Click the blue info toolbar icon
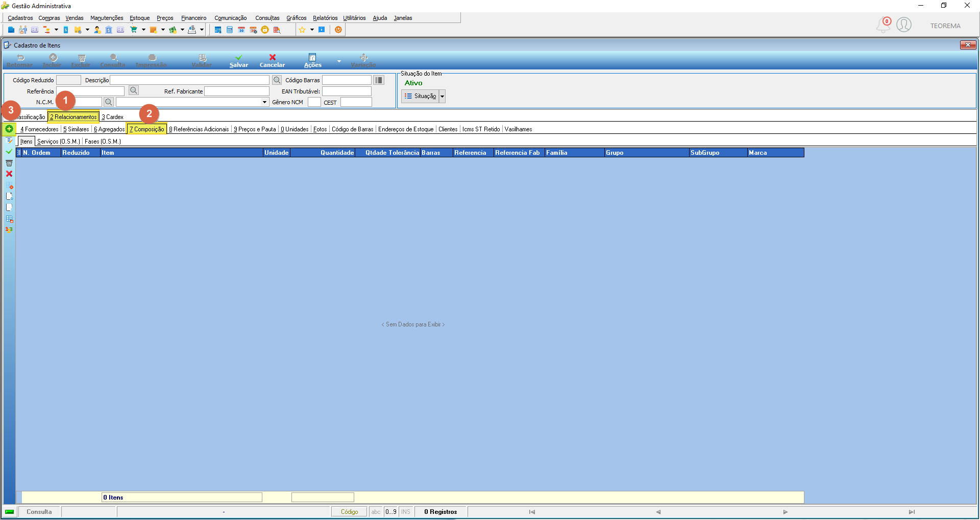The image size is (980, 520). tap(322, 30)
